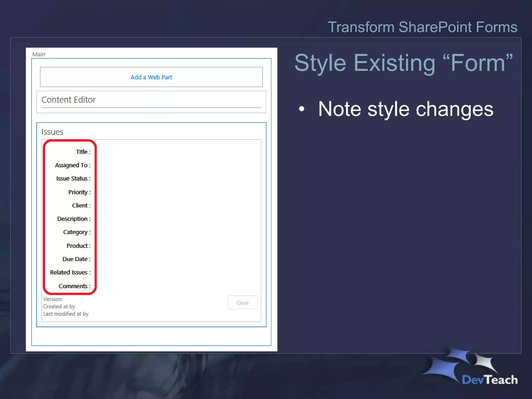Select the Content Editor web part title

point(69,100)
